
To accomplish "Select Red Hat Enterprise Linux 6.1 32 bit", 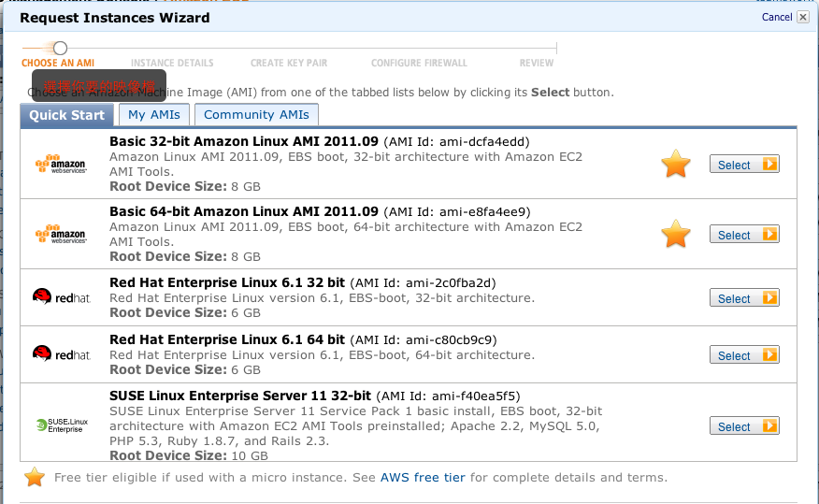I will pos(744,298).
